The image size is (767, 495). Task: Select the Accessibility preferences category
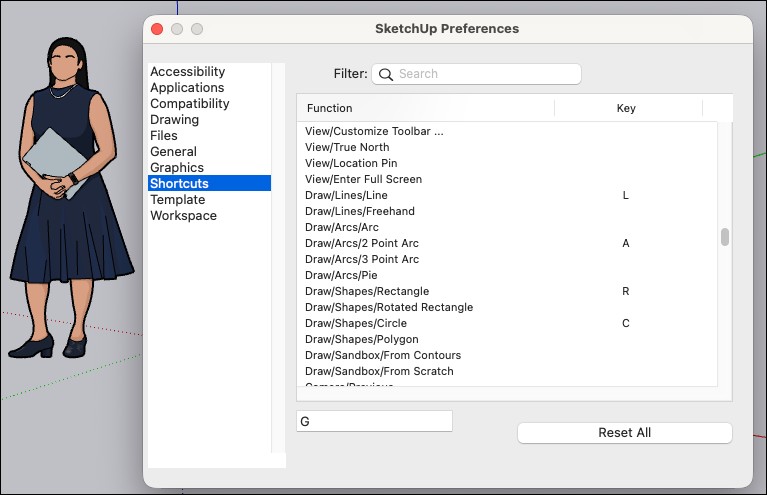187,72
